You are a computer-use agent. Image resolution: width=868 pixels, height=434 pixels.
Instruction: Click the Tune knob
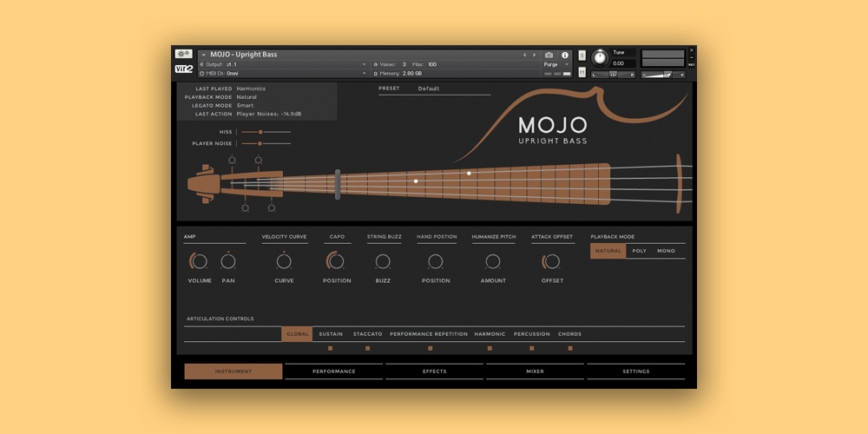599,57
